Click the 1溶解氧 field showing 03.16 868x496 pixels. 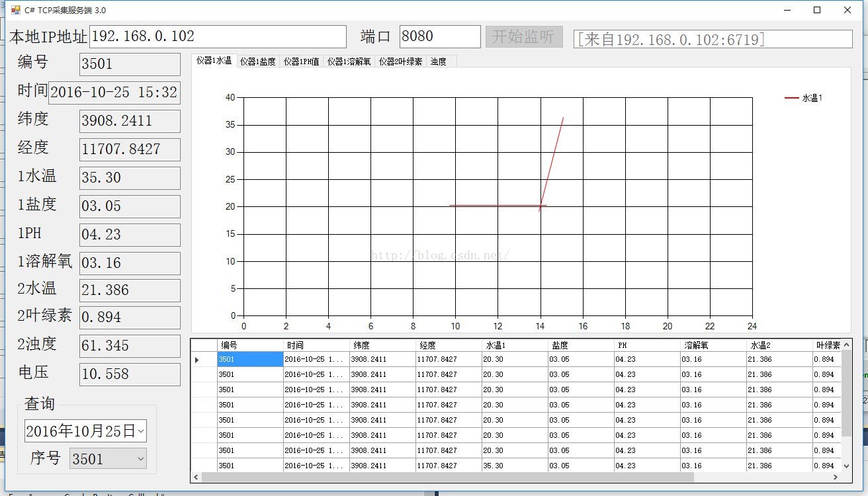tap(130, 263)
